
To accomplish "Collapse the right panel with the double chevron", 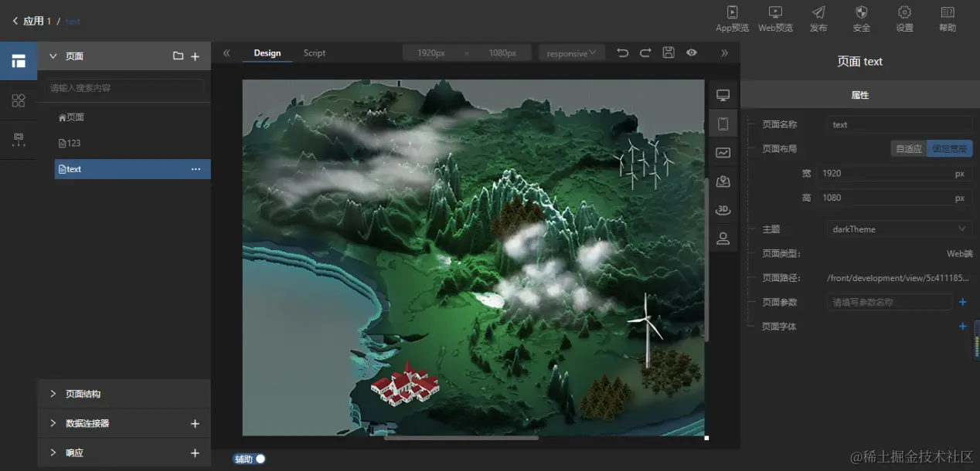I will pyautogui.click(x=724, y=53).
